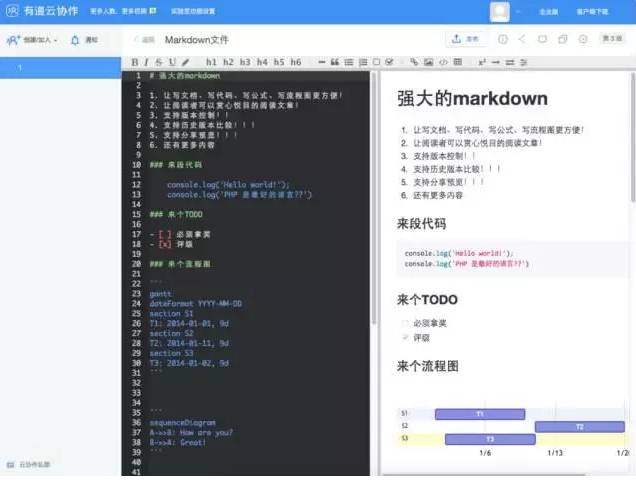Insert a checked todo item from toolbar

click(389, 62)
